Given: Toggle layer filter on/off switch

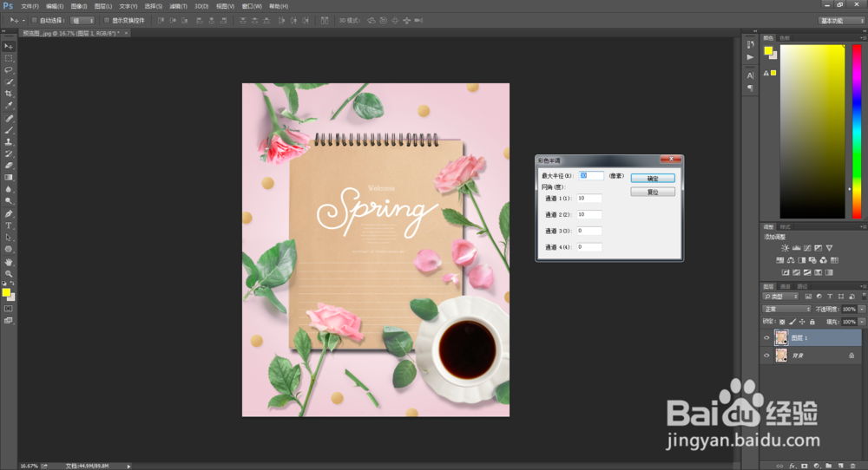Looking at the screenshot, I should coord(864,297).
